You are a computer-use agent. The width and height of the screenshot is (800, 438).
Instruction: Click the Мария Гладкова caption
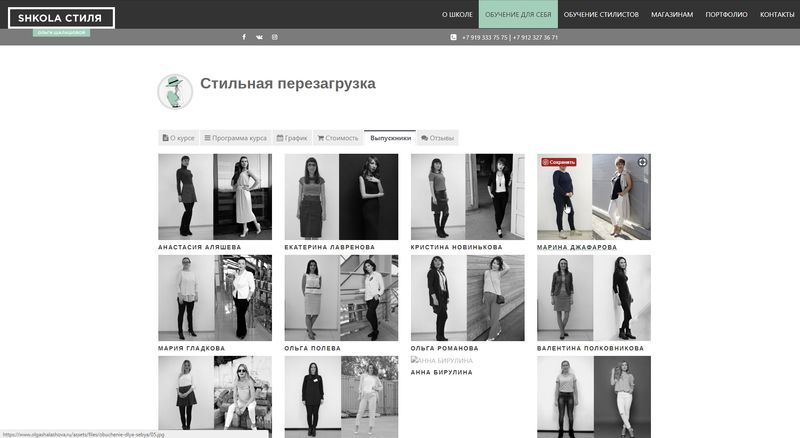pos(191,348)
